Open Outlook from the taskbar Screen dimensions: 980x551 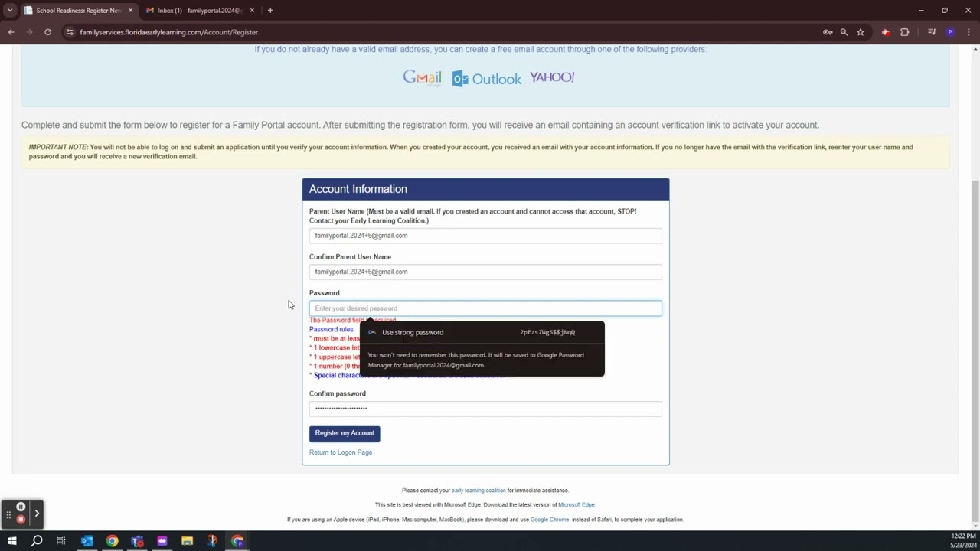[x=87, y=541]
